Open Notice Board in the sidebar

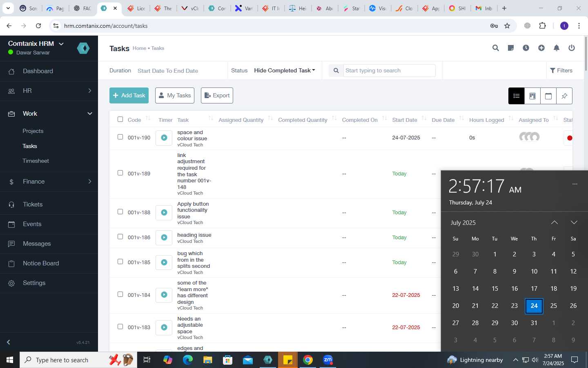[49, 263]
